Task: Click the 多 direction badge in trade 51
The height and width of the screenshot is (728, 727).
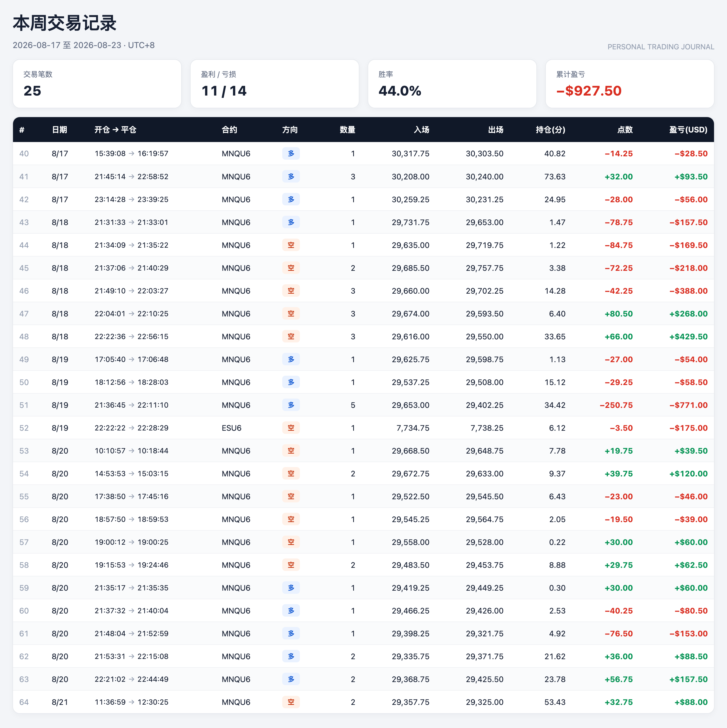Action: 291,405
